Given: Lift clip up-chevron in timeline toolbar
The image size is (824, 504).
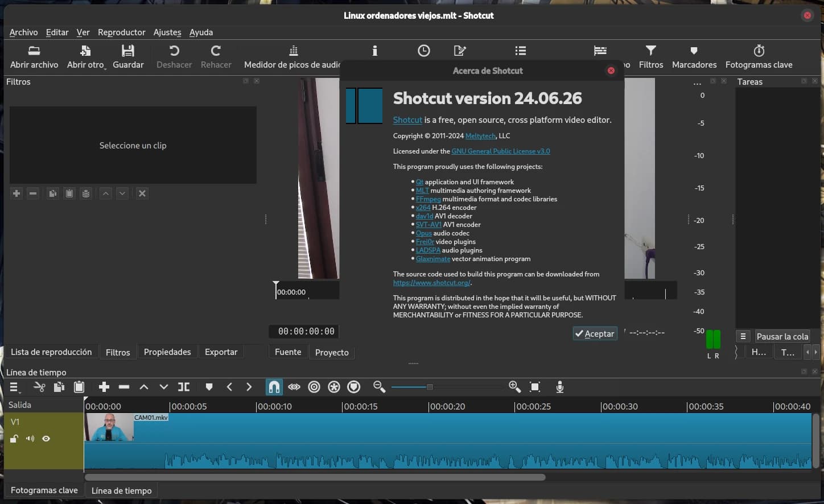Looking at the screenshot, I should (x=144, y=387).
